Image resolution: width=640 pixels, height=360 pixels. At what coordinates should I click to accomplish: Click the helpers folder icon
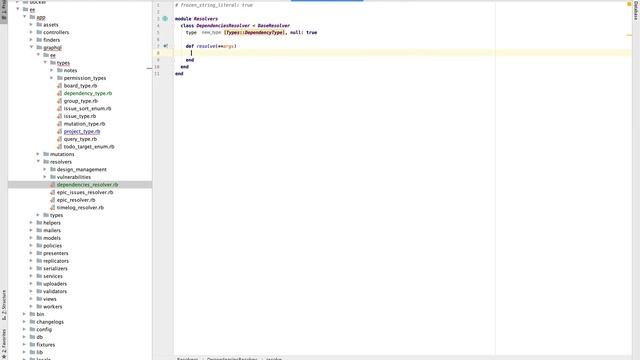pyautogui.click(x=39, y=223)
